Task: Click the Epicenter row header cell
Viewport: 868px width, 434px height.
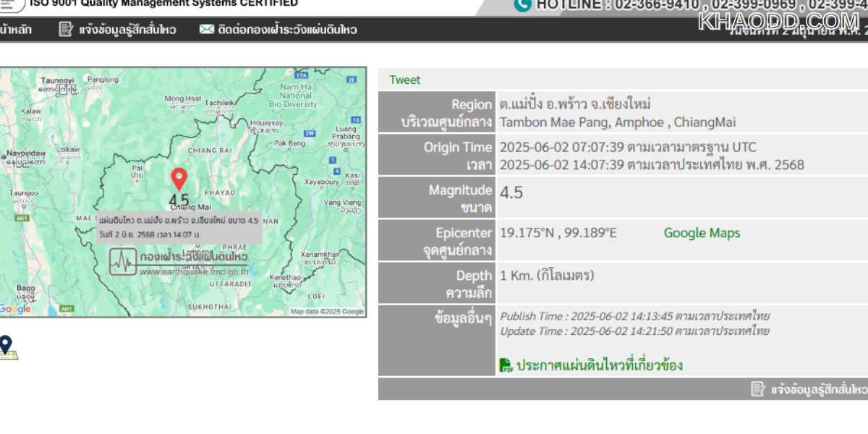Action: [436, 242]
